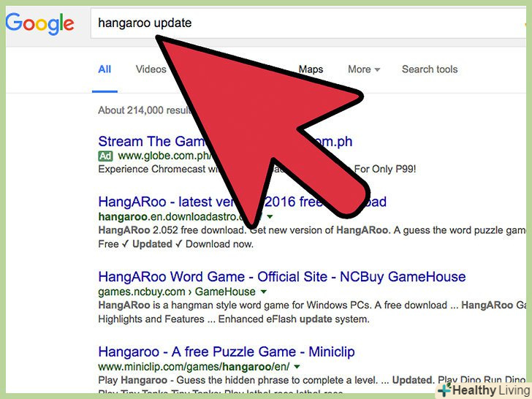This screenshot has width=532, height=399.
Task: Open Search tools options
Action: point(430,69)
